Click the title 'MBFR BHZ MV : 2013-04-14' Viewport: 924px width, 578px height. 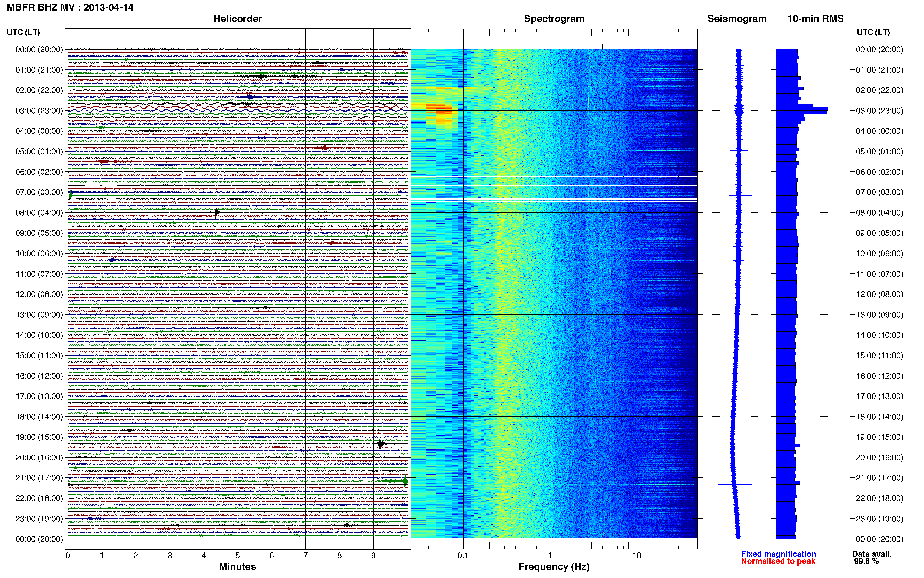tap(70, 7)
